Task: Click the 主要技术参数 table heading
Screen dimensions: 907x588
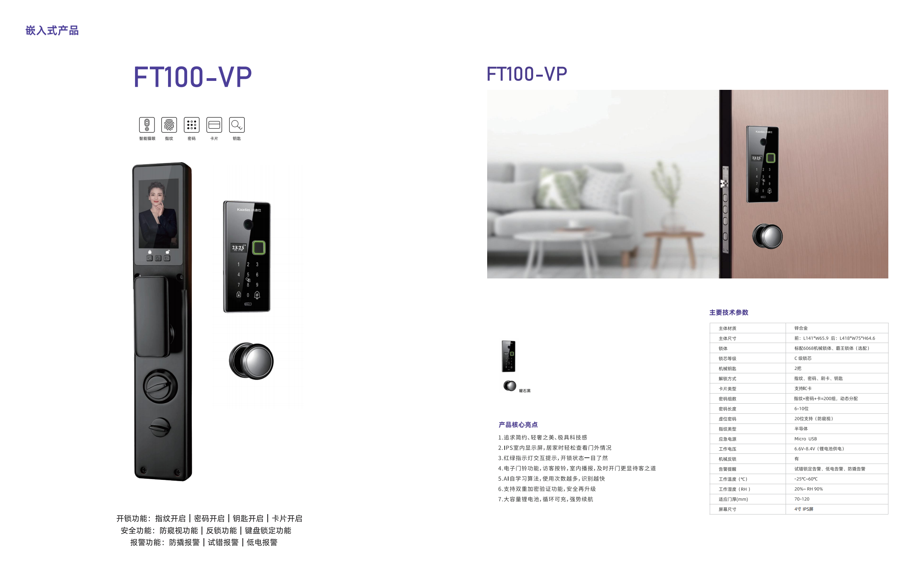Action: coord(729,312)
